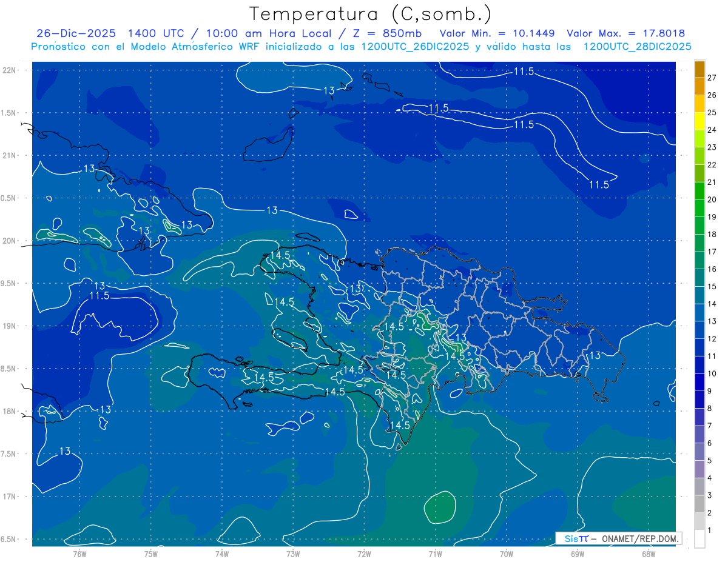Click the color scale number "10"
This screenshot has width=728, height=562.
pyautogui.click(x=712, y=373)
